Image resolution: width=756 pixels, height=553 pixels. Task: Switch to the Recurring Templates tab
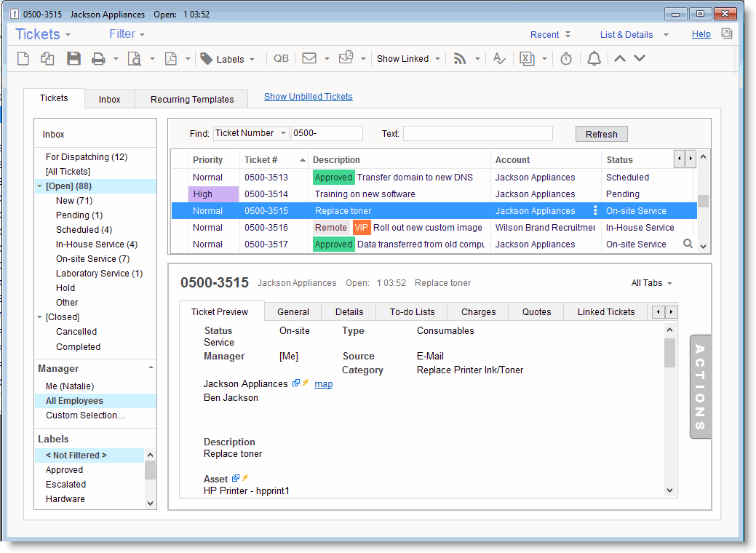click(192, 99)
